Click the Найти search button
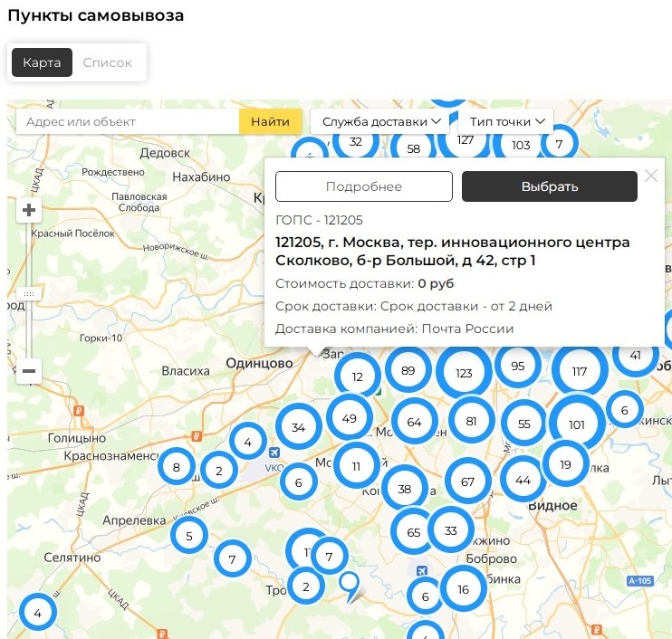The height and width of the screenshot is (639, 672). [270, 121]
